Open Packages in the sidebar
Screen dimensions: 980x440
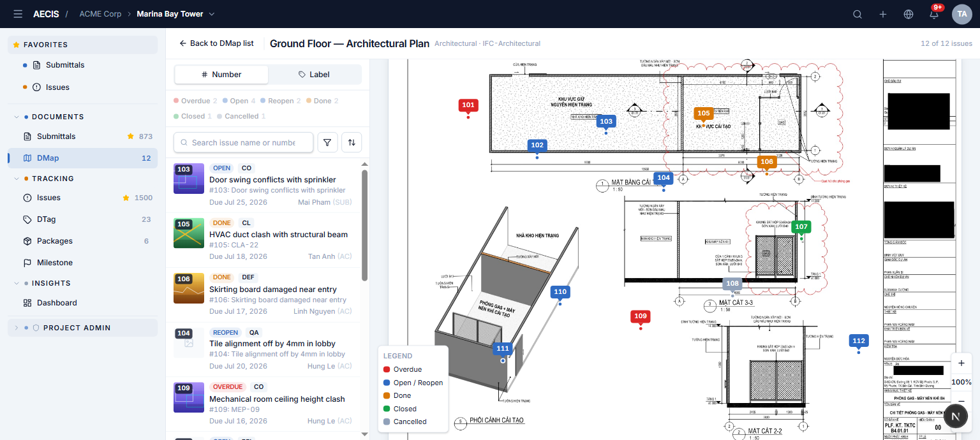[x=82, y=241]
